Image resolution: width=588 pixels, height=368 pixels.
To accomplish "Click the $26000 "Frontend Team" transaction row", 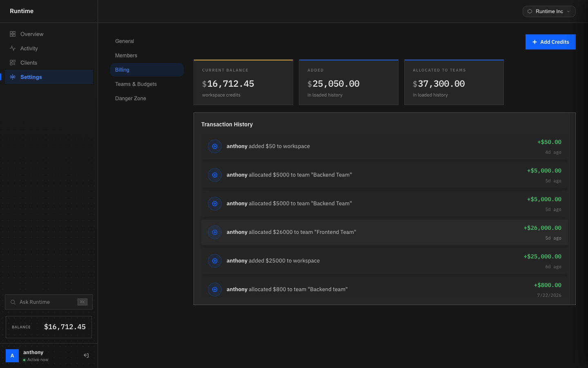I will [x=385, y=232].
